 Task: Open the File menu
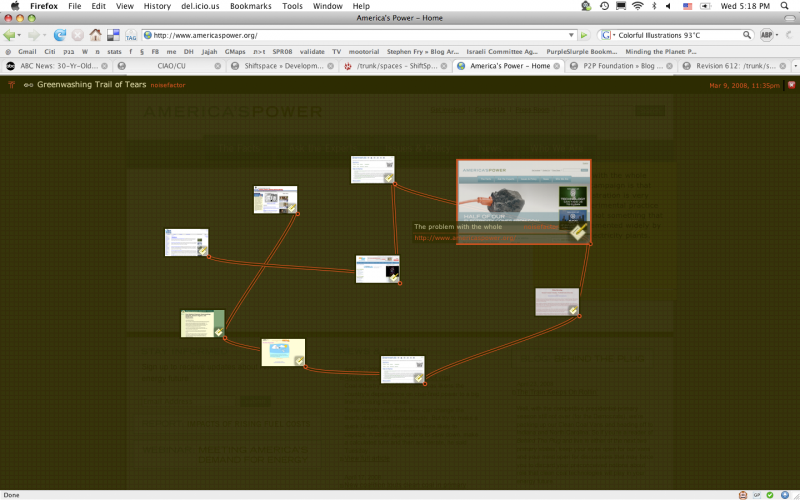pos(74,6)
